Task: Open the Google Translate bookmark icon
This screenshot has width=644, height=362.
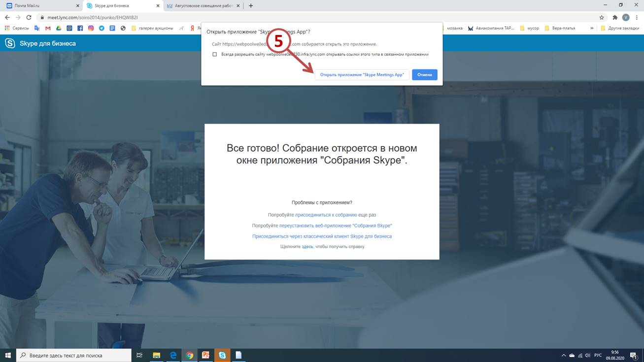Action: pyautogui.click(x=37, y=28)
